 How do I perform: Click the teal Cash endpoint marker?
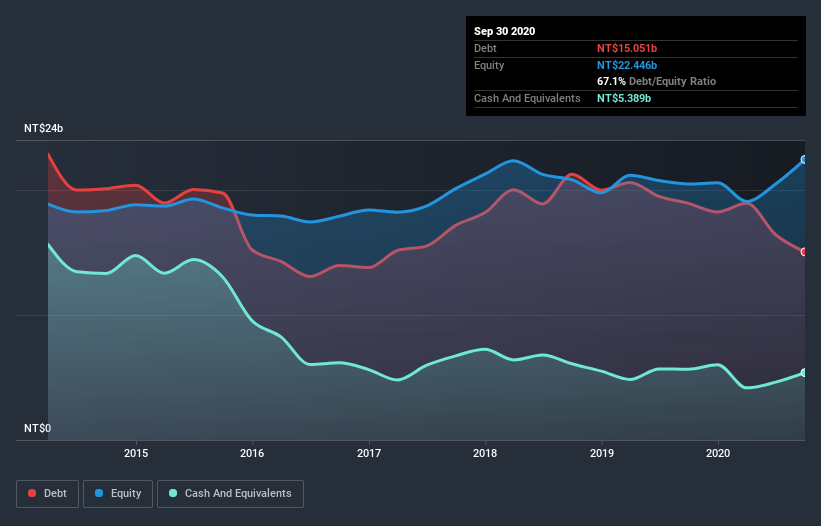[804, 373]
